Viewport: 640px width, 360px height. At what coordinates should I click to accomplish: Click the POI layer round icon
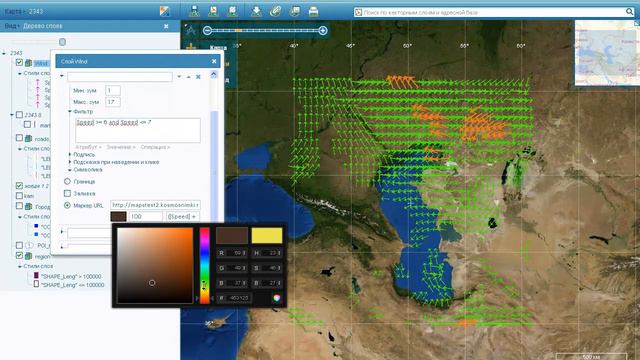pyautogui.click(x=29, y=245)
